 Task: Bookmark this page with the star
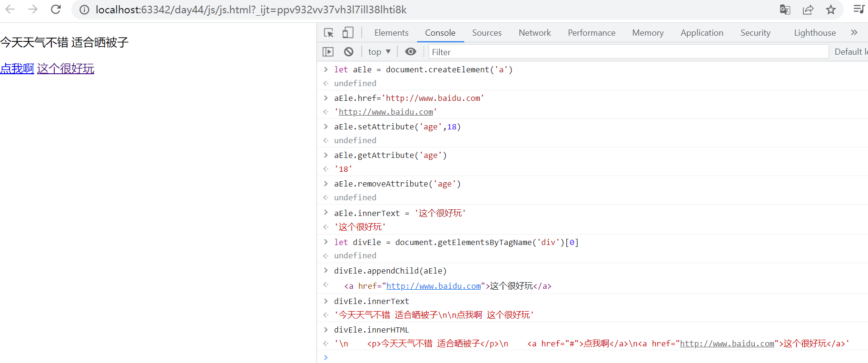click(x=831, y=10)
